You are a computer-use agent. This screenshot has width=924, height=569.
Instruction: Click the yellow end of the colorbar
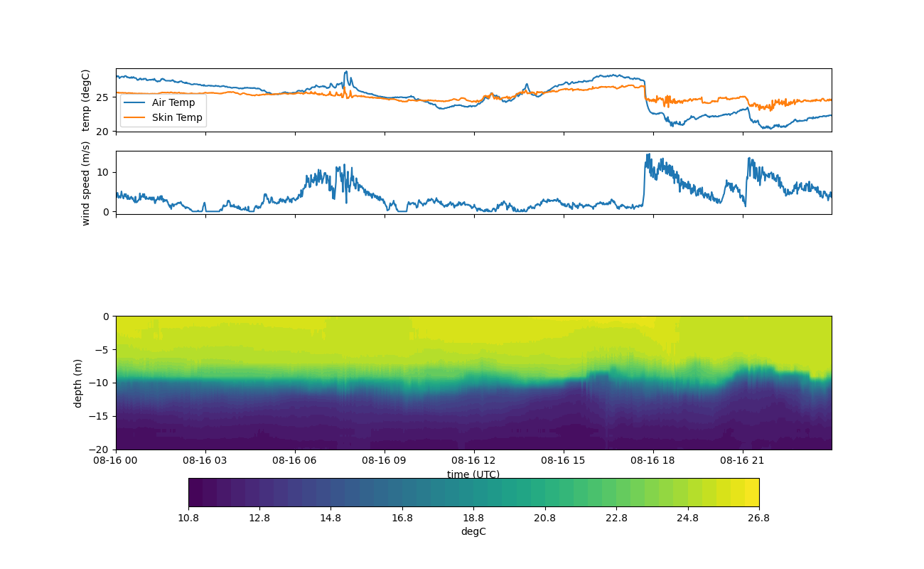tap(752, 492)
